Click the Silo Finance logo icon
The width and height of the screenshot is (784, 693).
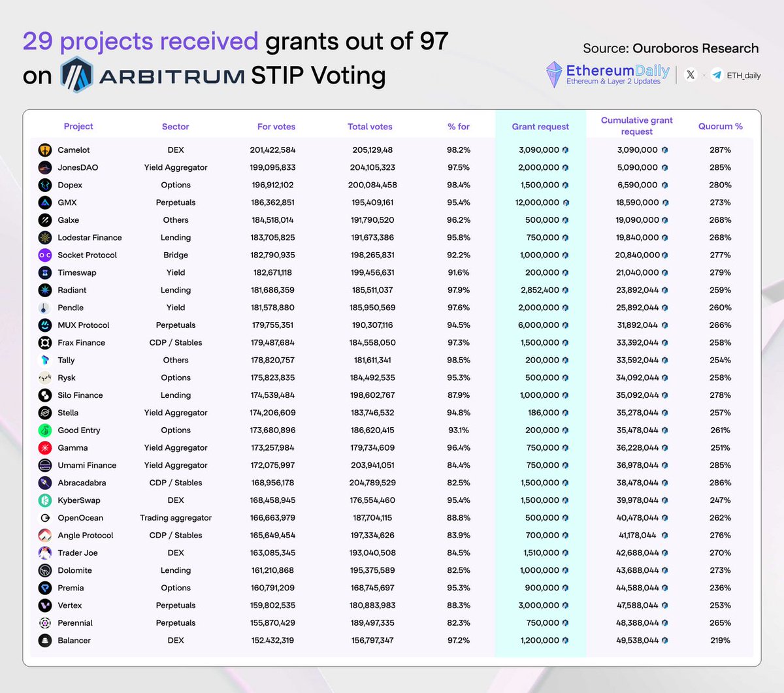(44, 395)
